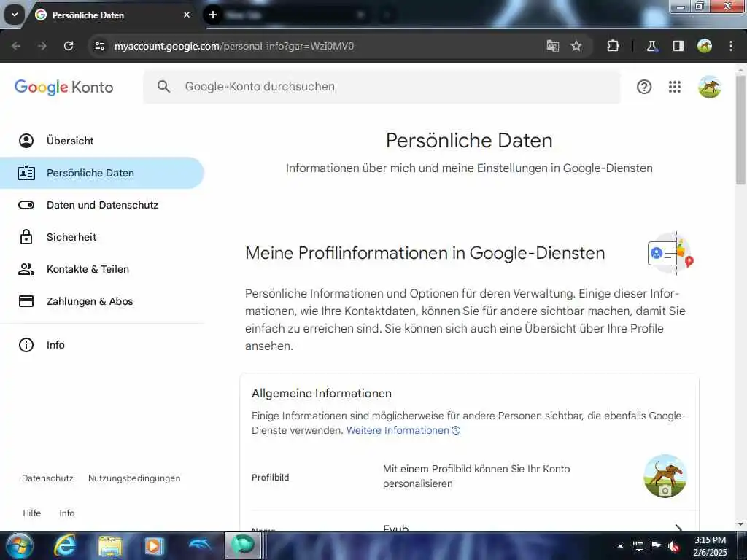Expand the Name row chevron
Image resolution: width=747 pixels, height=560 pixels.
(679, 528)
